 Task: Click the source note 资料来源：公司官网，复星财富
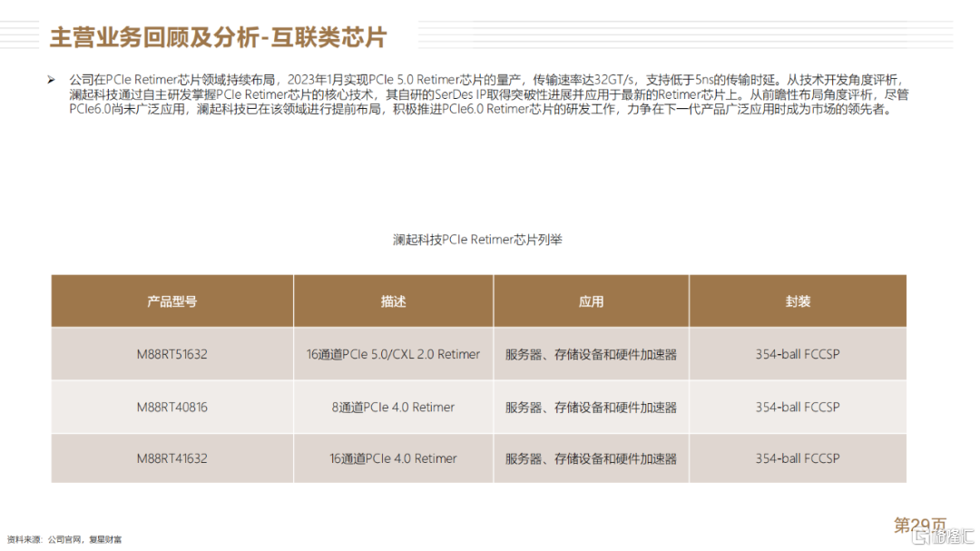click(64, 539)
